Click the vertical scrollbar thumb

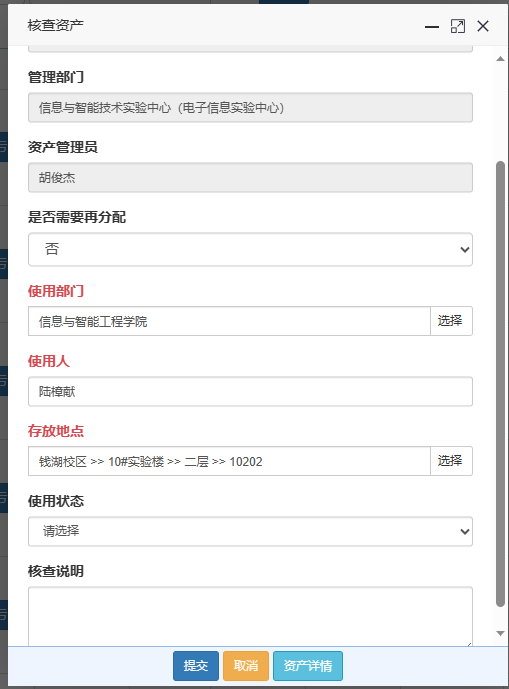tap(500, 384)
